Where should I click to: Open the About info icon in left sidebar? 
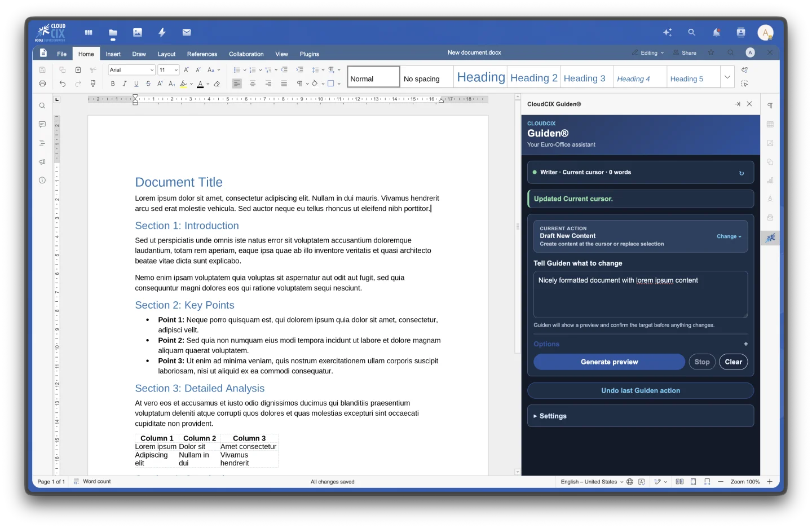[x=42, y=181]
